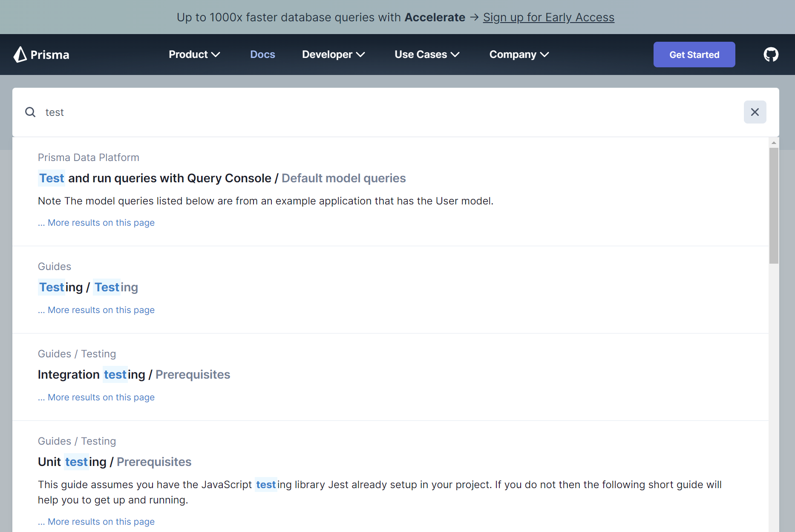Open Test and run queries with Query Console
Screen dimensions: 795x532
(222, 178)
